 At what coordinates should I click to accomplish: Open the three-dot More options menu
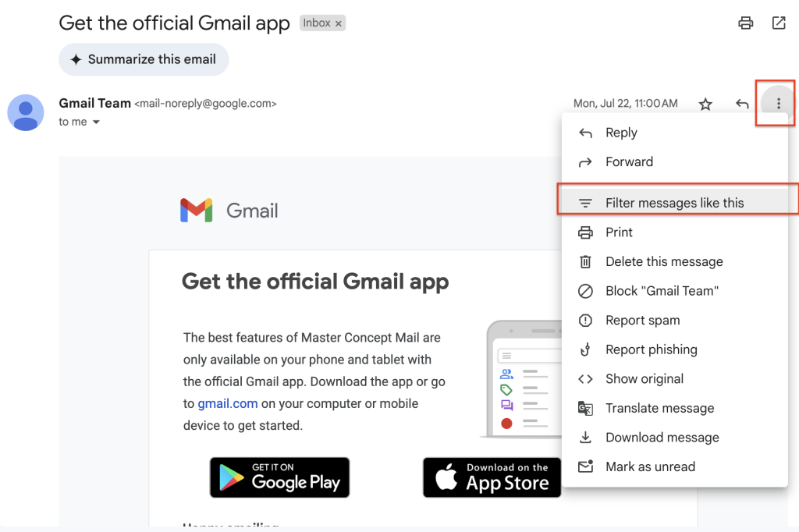coord(778,104)
